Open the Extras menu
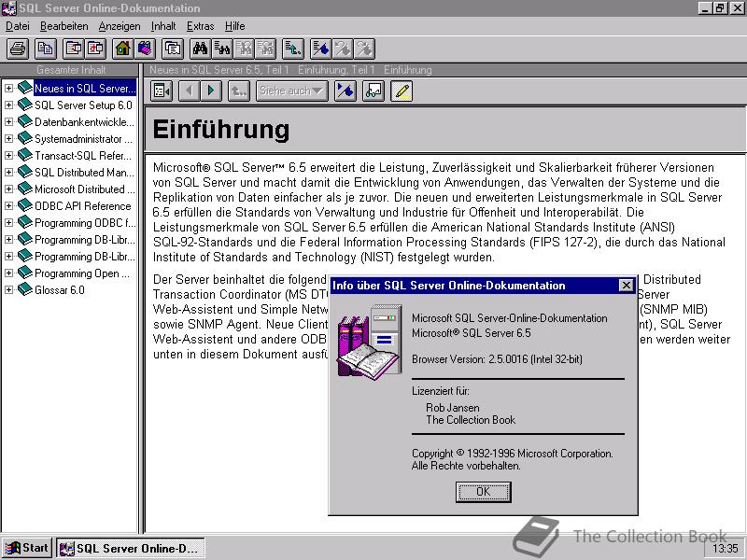The height and width of the screenshot is (560, 747). pyautogui.click(x=200, y=26)
